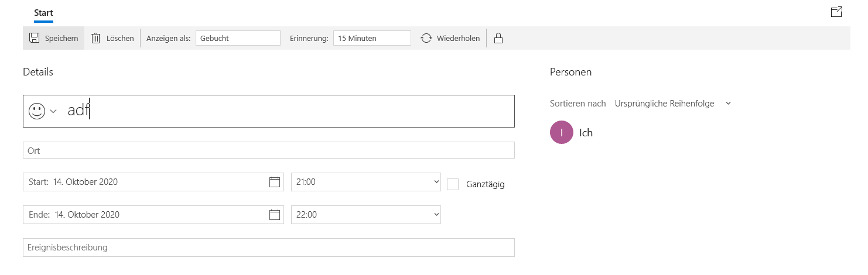Delete the event using Löschen
This screenshot has width=868, height=275.
click(112, 38)
